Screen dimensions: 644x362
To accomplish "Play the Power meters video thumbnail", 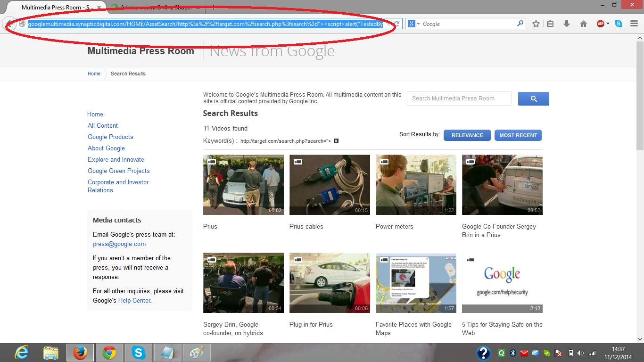I will [x=416, y=185].
